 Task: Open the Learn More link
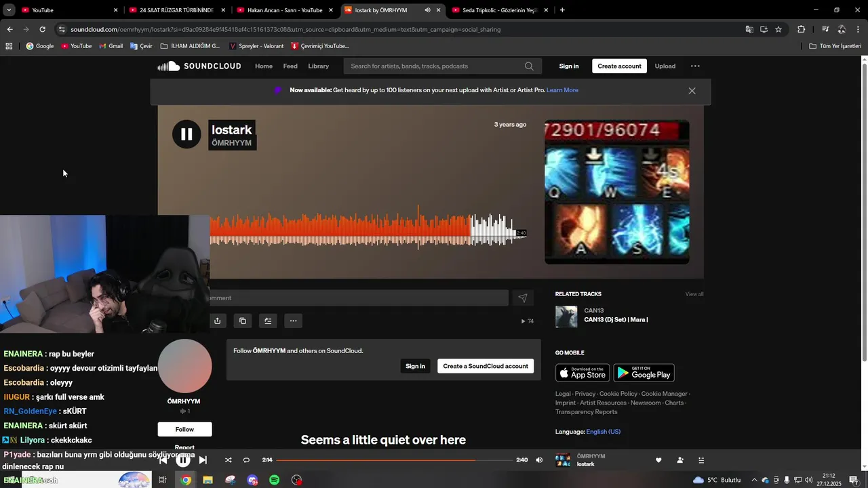[562, 90]
